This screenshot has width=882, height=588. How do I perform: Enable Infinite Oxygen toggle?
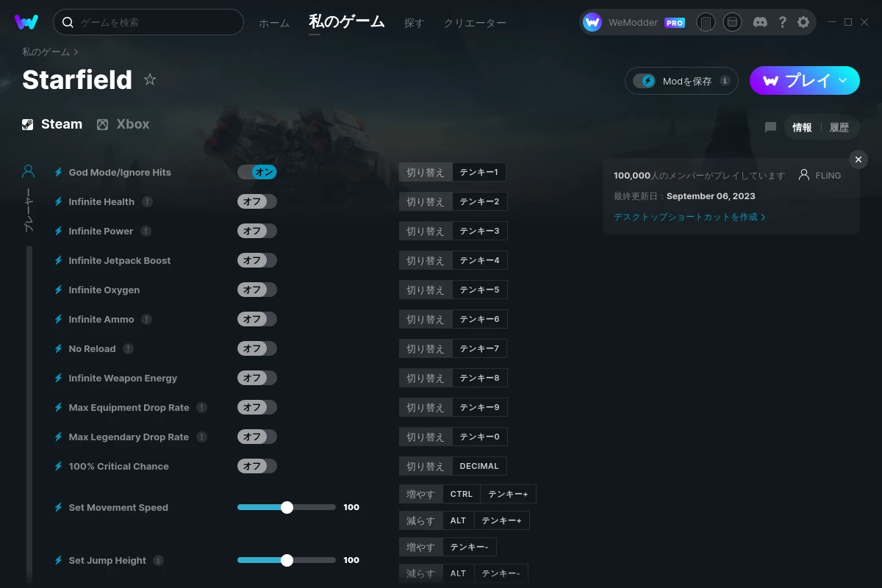pyautogui.click(x=257, y=290)
